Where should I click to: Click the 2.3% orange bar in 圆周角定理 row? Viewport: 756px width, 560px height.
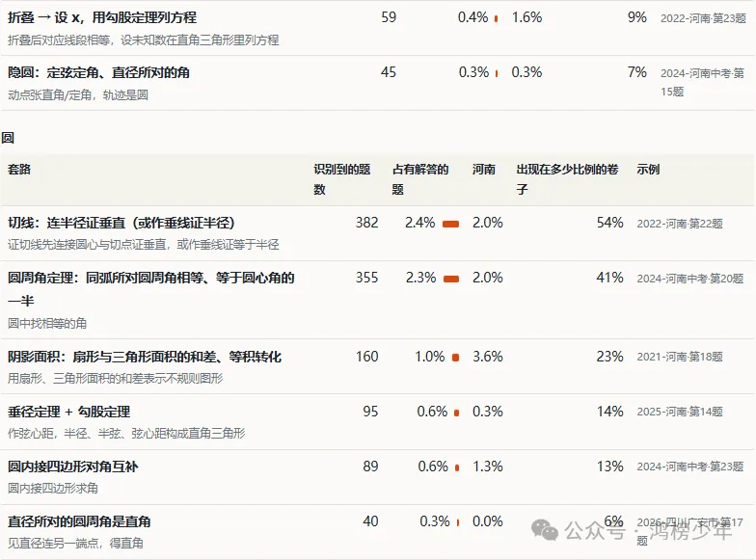[x=451, y=279]
